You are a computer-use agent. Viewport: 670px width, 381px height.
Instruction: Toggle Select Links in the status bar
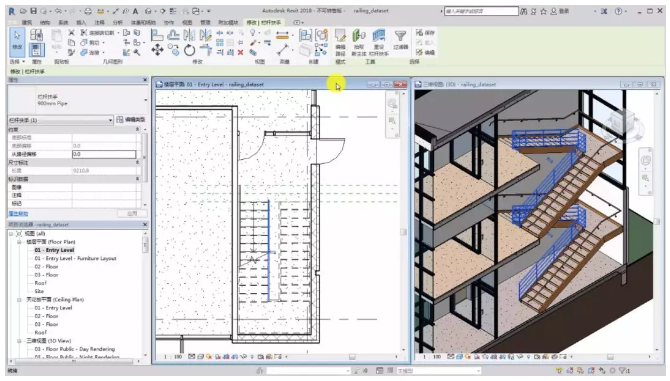559,370
